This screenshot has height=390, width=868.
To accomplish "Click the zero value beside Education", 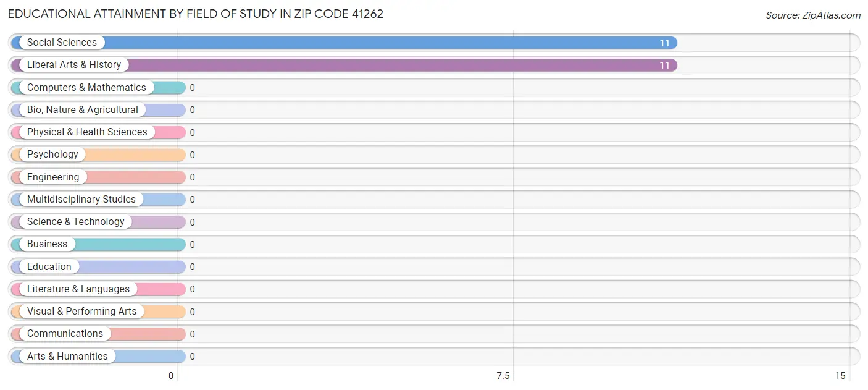I will coord(193,267).
